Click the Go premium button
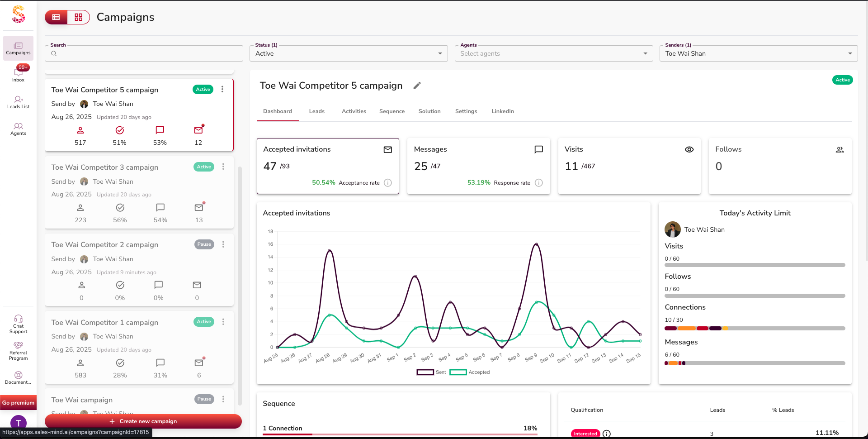868x439 pixels. click(x=18, y=403)
